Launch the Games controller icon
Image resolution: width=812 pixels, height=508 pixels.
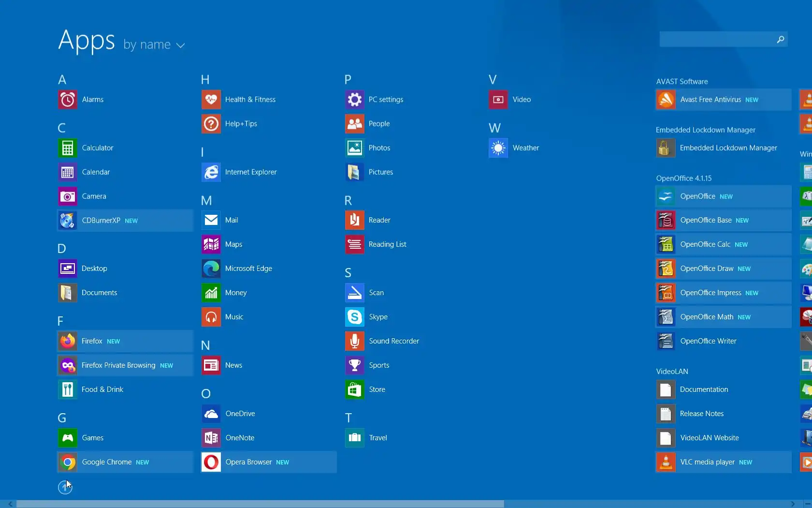pos(68,438)
